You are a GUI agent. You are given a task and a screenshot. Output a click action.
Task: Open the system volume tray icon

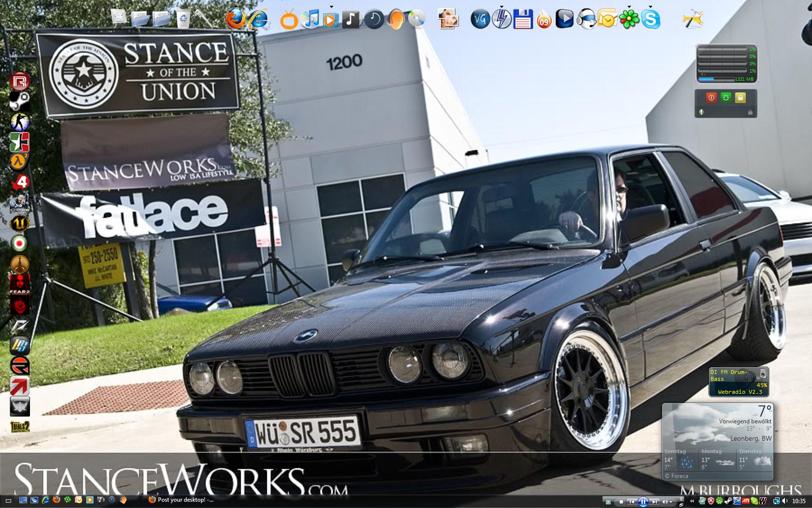click(785, 501)
